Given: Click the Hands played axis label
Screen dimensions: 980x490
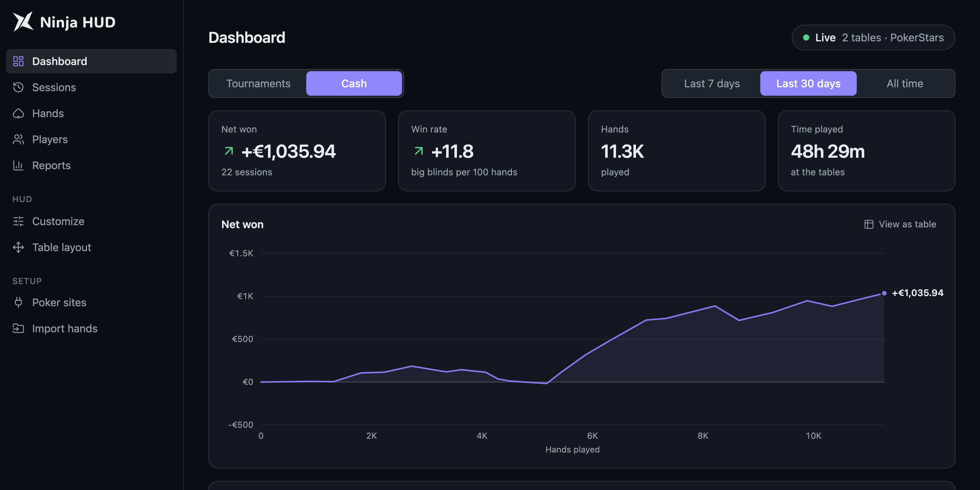Looking at the screenshot, I should point(572,449).
